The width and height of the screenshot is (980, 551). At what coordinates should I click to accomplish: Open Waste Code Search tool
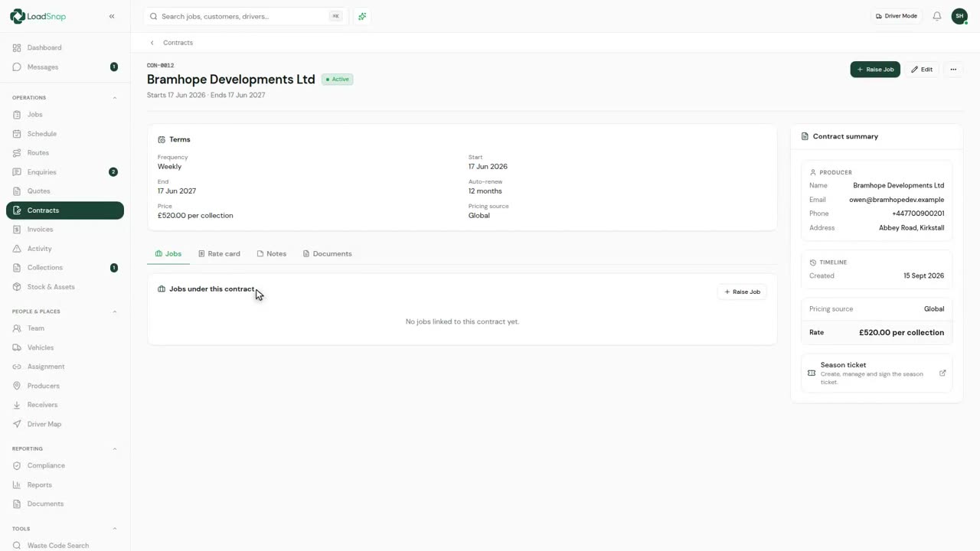[x=64, y=546]
